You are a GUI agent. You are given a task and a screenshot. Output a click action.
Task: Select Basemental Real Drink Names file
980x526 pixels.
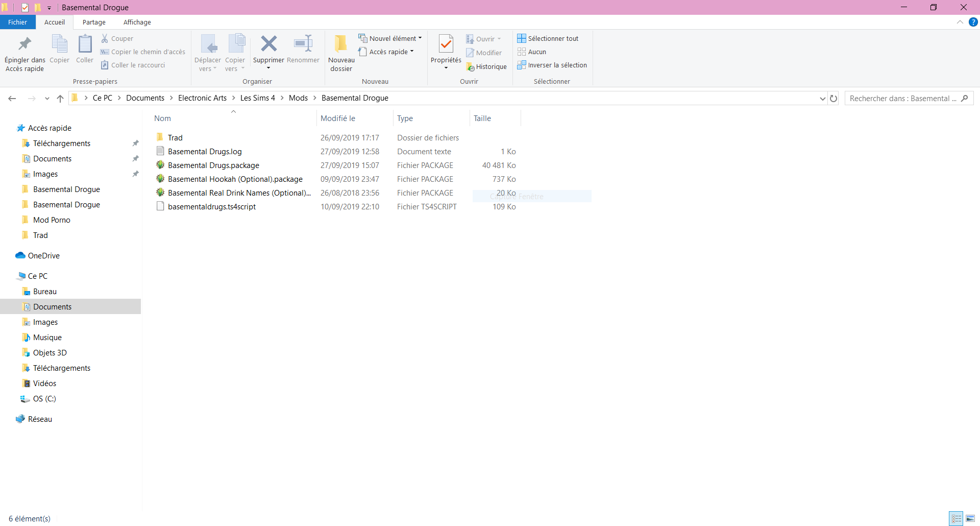pos(239,193)
